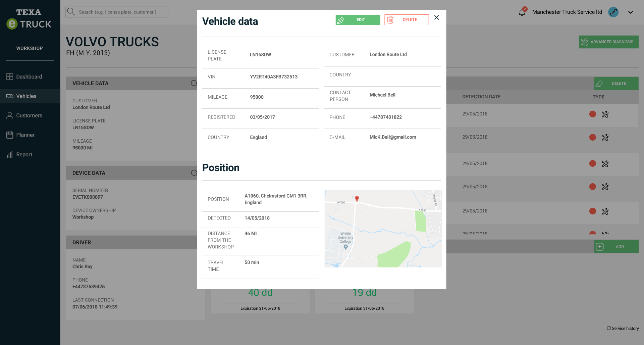The height and width of the screenshot is (345, 644).
Task: Click the ADVANCED DIAGNOSIS button
Action: pyautogui.click(x=608, y=42)
